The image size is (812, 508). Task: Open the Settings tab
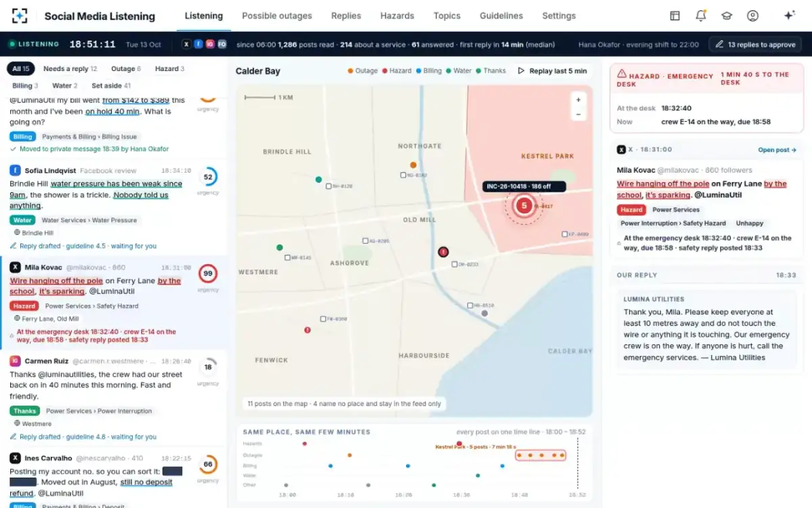pos(559,16)
